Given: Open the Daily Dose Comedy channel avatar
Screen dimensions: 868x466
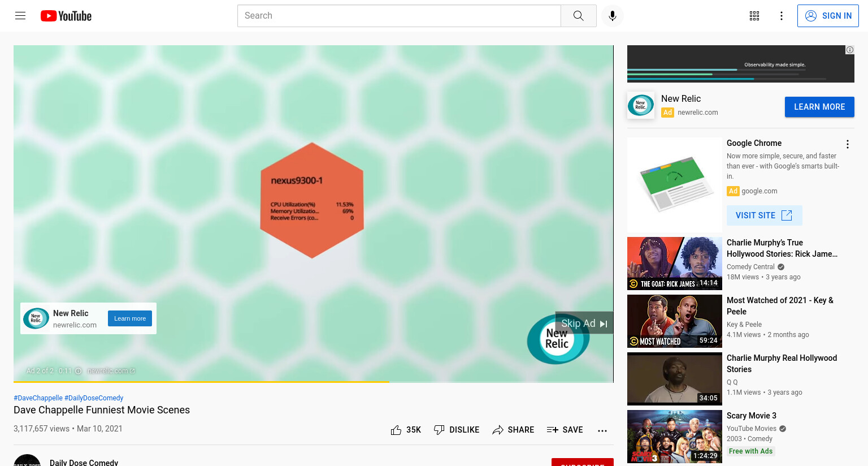Looking at the screenshot, I should [27, 460].
